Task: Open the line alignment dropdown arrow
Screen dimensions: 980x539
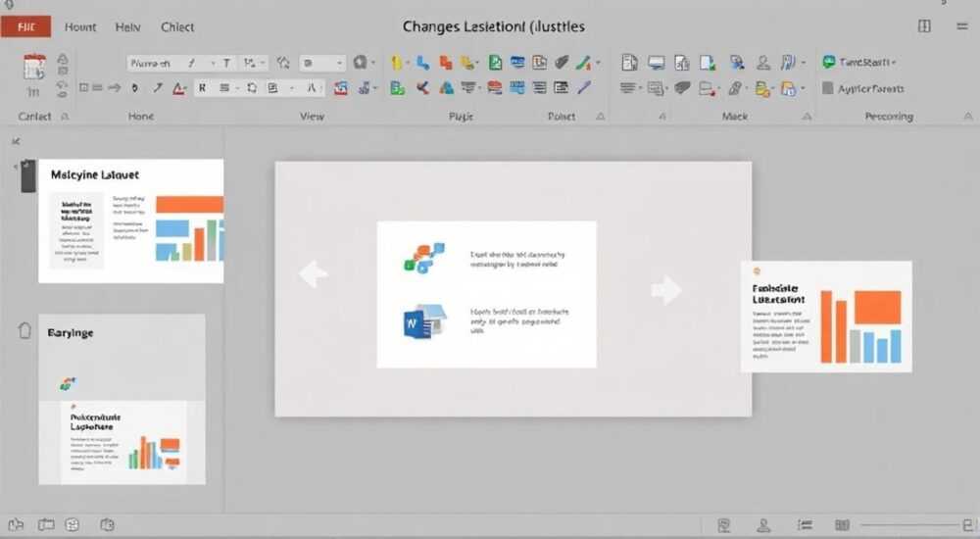Action: pyautogui.click(x=238, y=89)
